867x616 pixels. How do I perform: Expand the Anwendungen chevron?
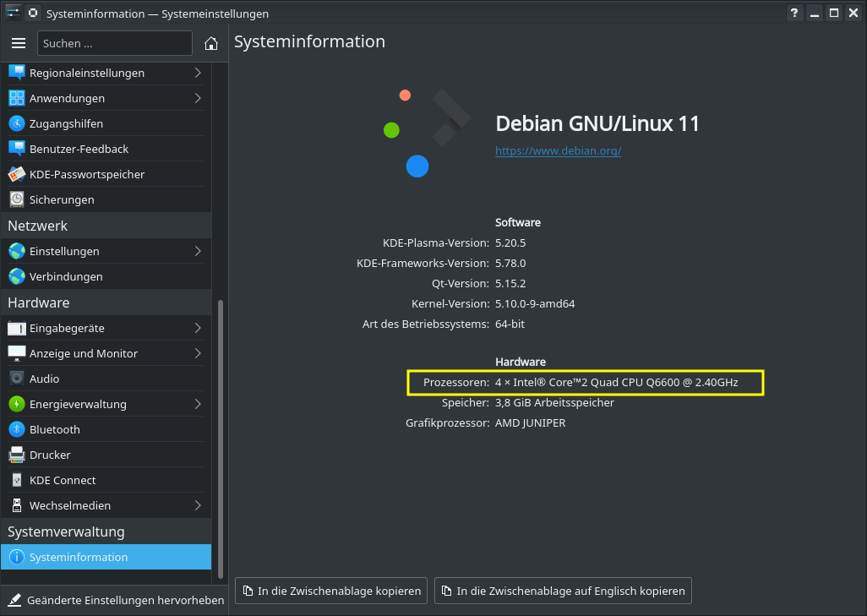point(198,98)
